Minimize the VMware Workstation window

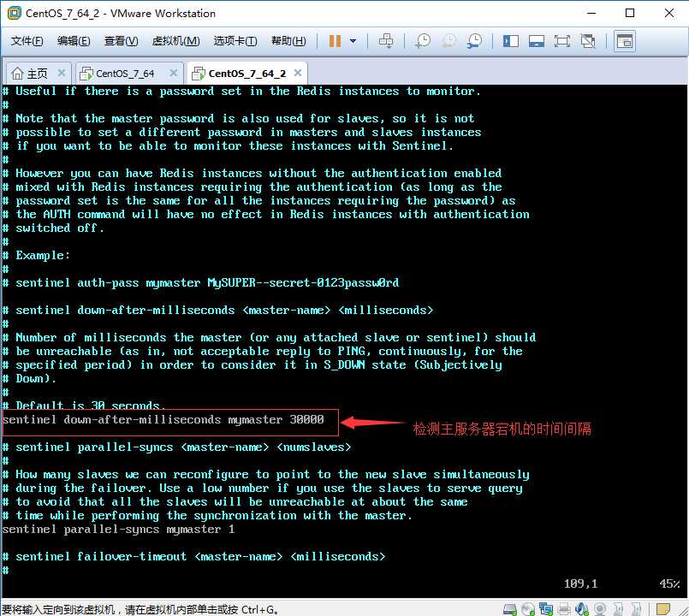pos(591,13)
